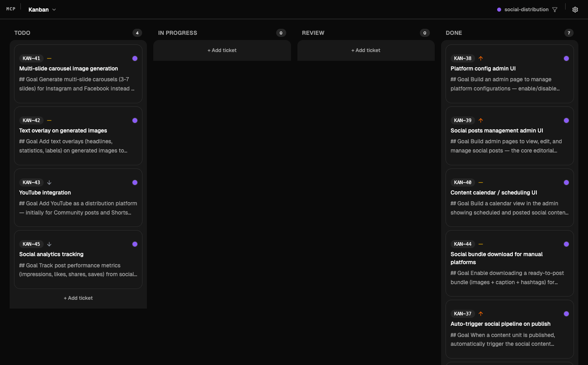Click the purple dot on KAN-44
This screenshot has height=365, width=588.
(x=566, y=244)
